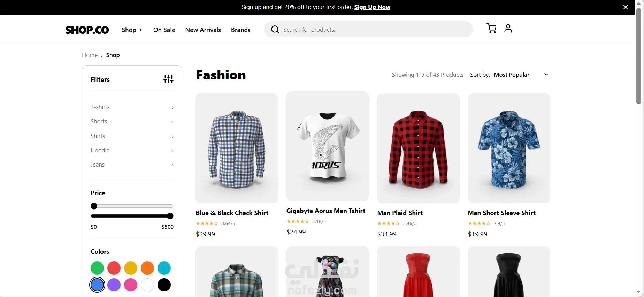This screenshot has width=644, height=297.
Task: Open the shopping cart icon
Action: 491,28
